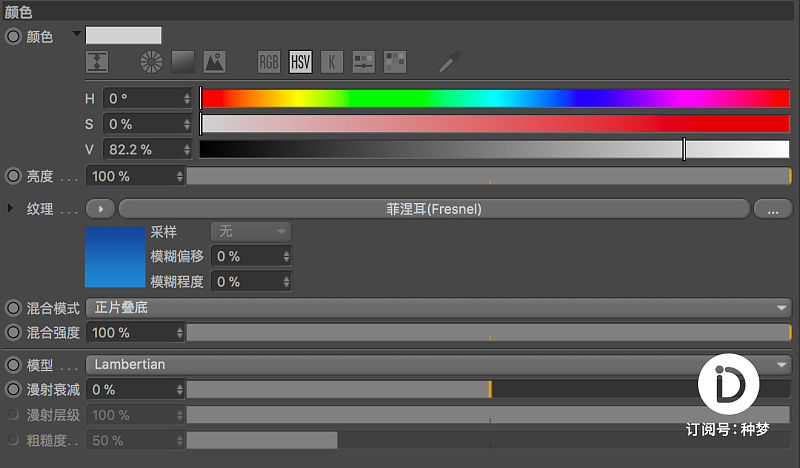Click the compact color chooser icon
The image size is (800, 468).
coord(97,62)
